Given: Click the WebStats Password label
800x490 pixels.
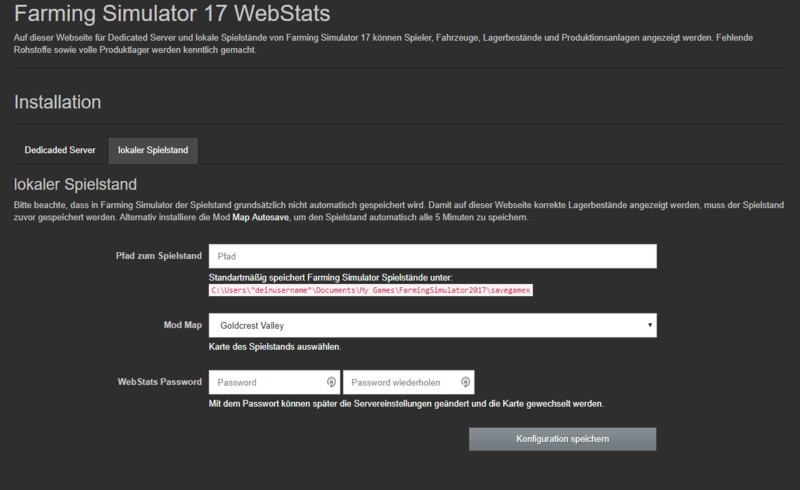Looking at the screenshot, I should 160,382.
